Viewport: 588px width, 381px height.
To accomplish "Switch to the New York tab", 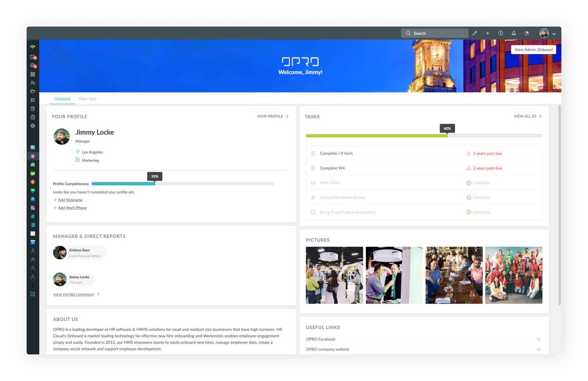I will (x=88, y=99).
